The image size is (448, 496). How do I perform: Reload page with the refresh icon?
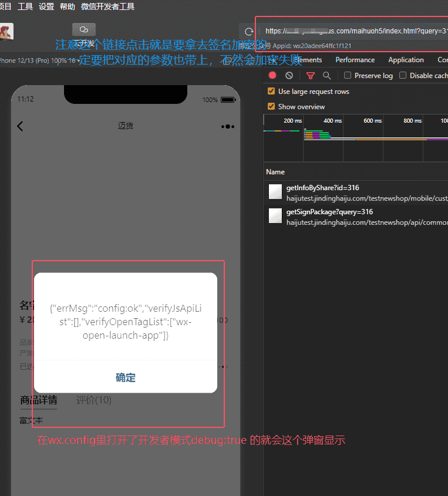coord(249,31)
